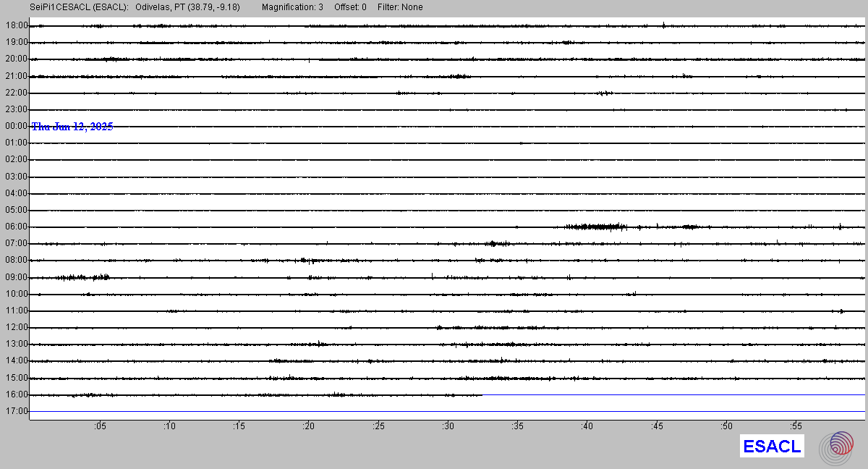This screenshot has height=469, width=868.
Task: Click the 19:00 hour label
Action: pos(16,42)
